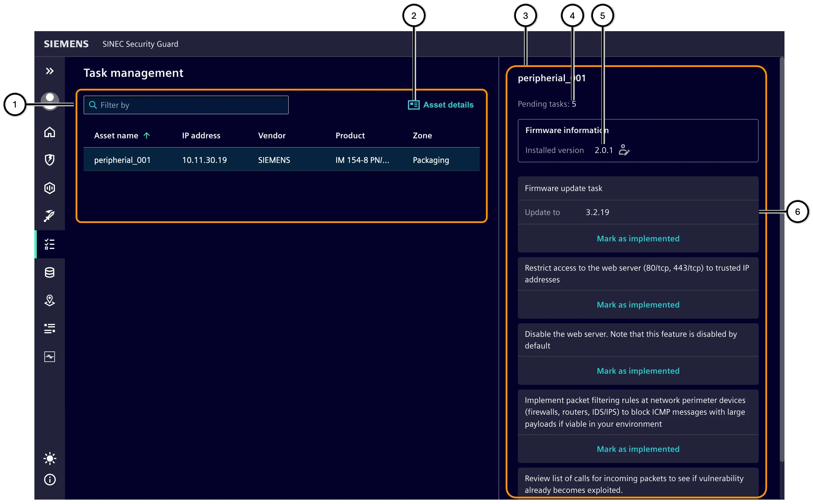The height and width of the screenshot is (504, 813).
Task: Open the horizontal bars list icon
Action: [x=50, y=328]
